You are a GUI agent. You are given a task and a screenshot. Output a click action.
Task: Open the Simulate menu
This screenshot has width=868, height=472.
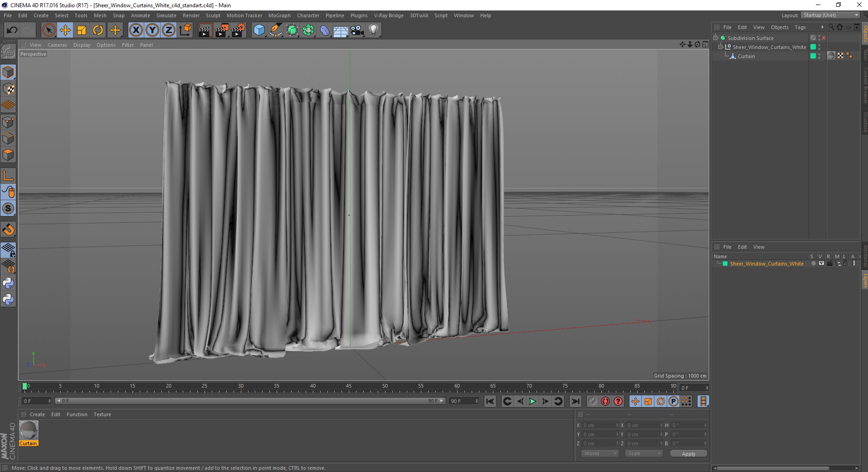pyautogui.click(x=166, y=15)
